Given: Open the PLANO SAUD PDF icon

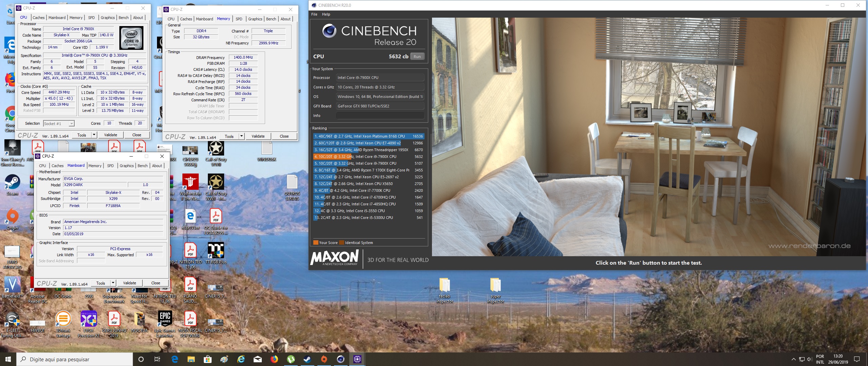Looking at the screenshot, I should click(190, 290).
